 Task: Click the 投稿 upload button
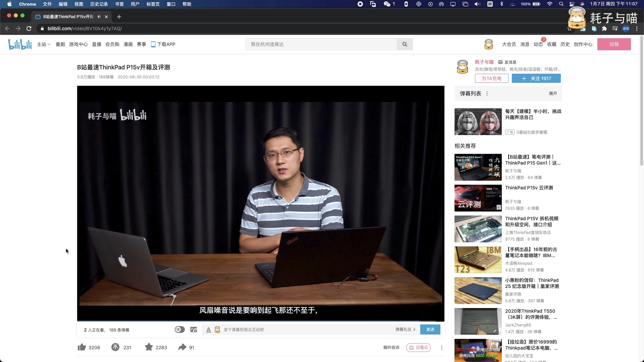point(614,44)
